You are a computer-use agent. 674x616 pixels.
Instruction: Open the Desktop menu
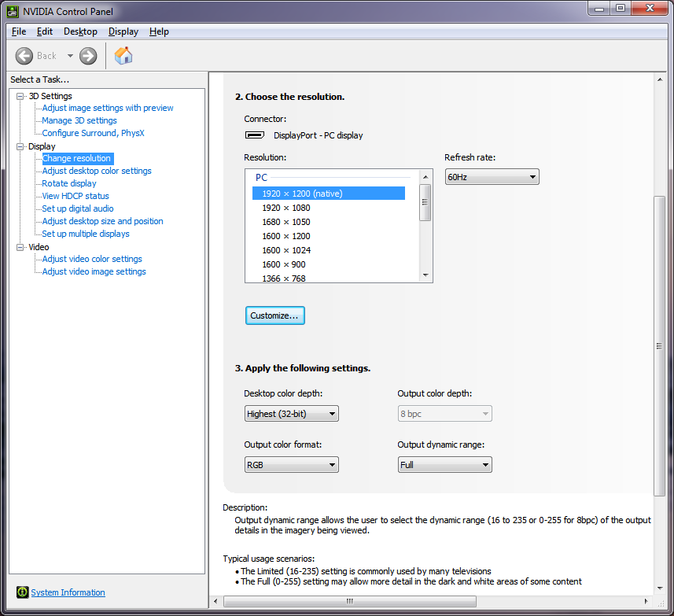80,31
